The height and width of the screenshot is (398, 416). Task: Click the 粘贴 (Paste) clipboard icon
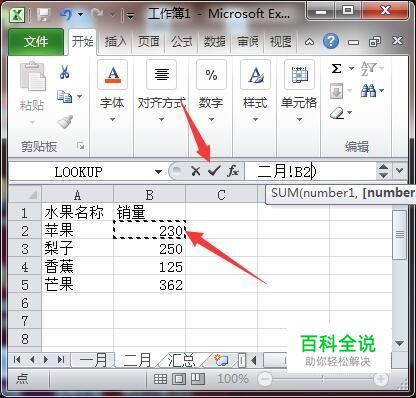pyautogui.click(x=32, y=77)
